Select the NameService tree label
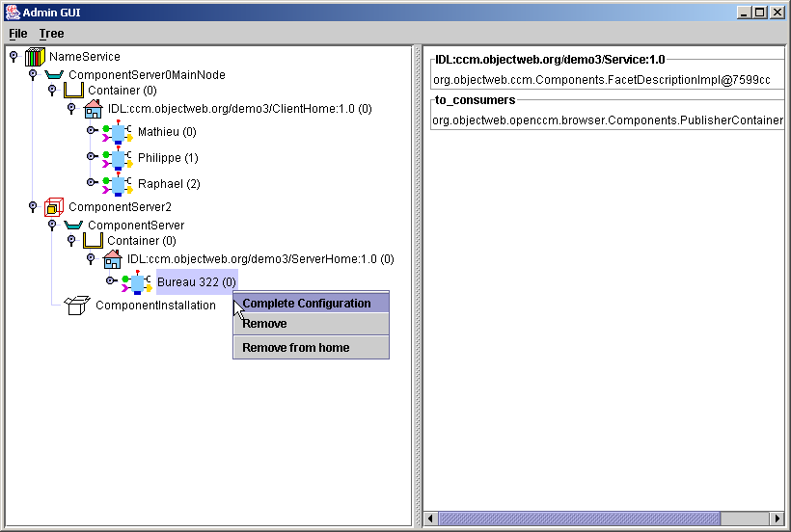 coord(85,57)
